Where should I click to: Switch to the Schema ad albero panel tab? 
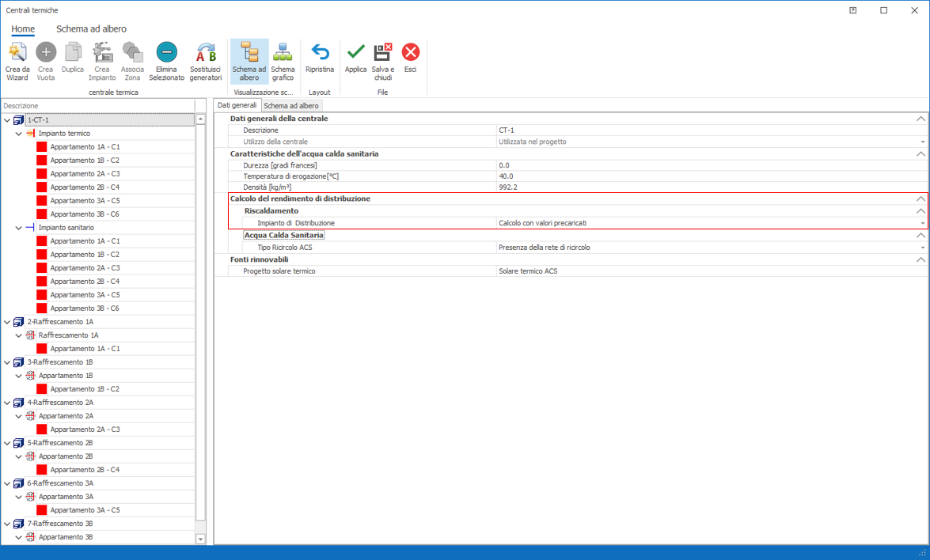291,105
